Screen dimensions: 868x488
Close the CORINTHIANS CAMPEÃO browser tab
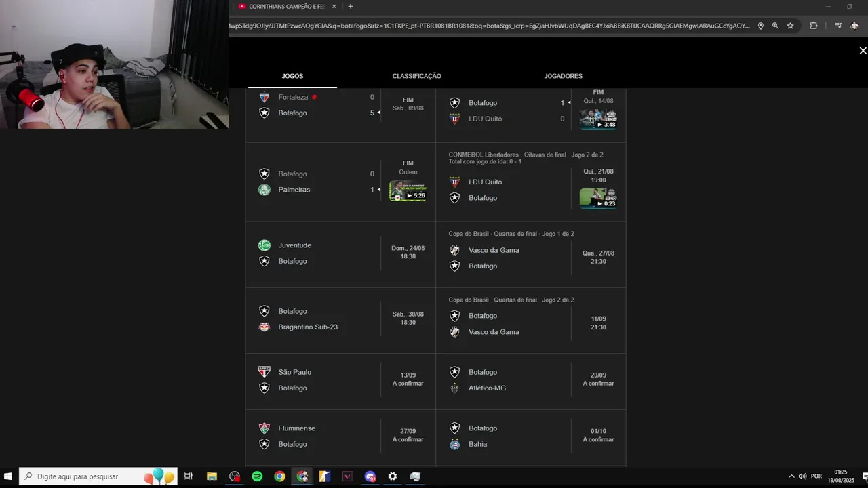pyautogui.click(x=334, y=7)
